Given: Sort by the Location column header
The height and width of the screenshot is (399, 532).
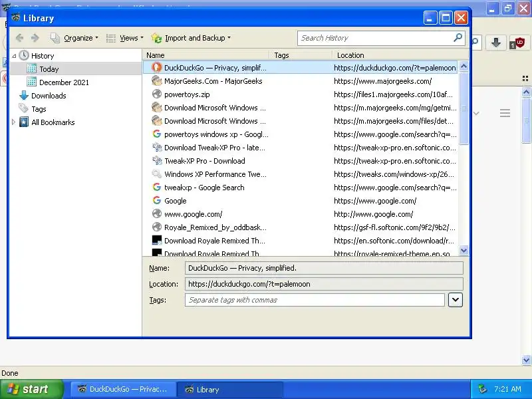Looking at the screenshot, I should click(400, 55).
